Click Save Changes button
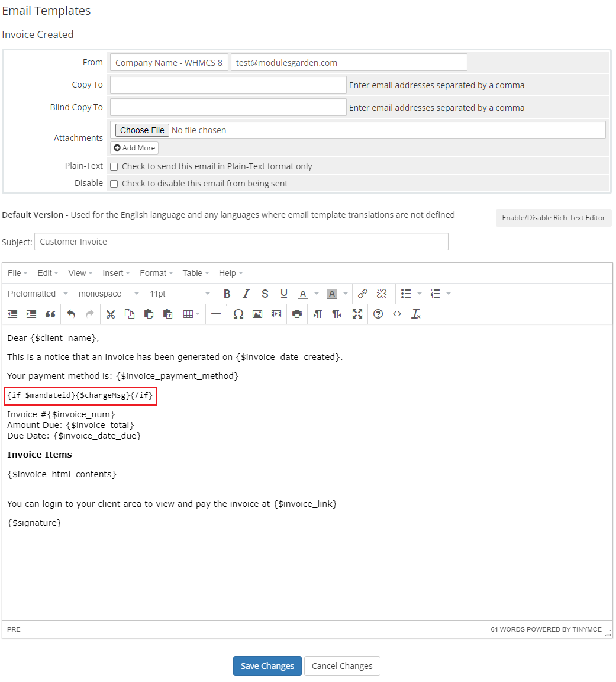The image size is (616, 682). pyautogui.click(x=267, y=666)
